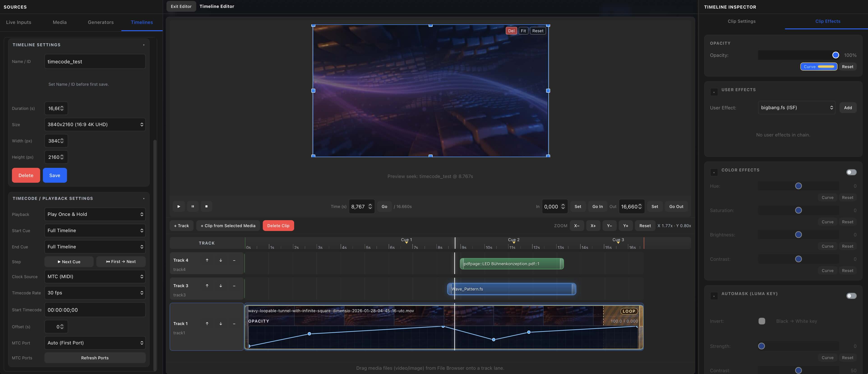Enable the Automask (Luma Key) toggle
This screenshot has height=374, width=868.
[x=852, y=296]
